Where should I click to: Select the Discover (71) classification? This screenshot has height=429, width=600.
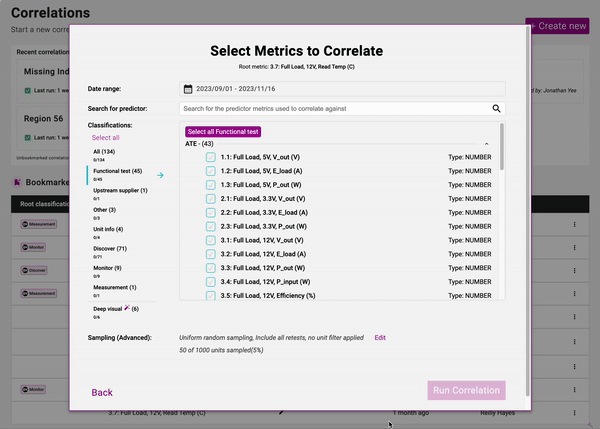(110, 249)
